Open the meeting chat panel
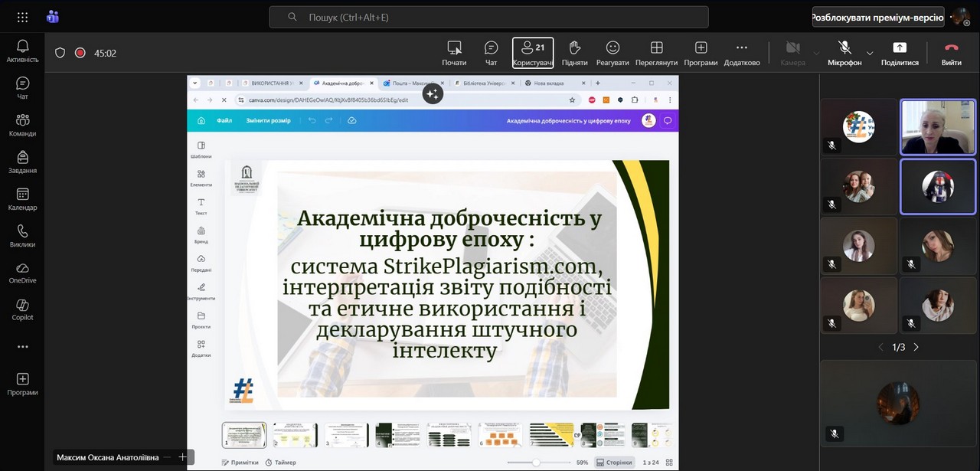This screenshot has width=980, height=471. point(492,53)
